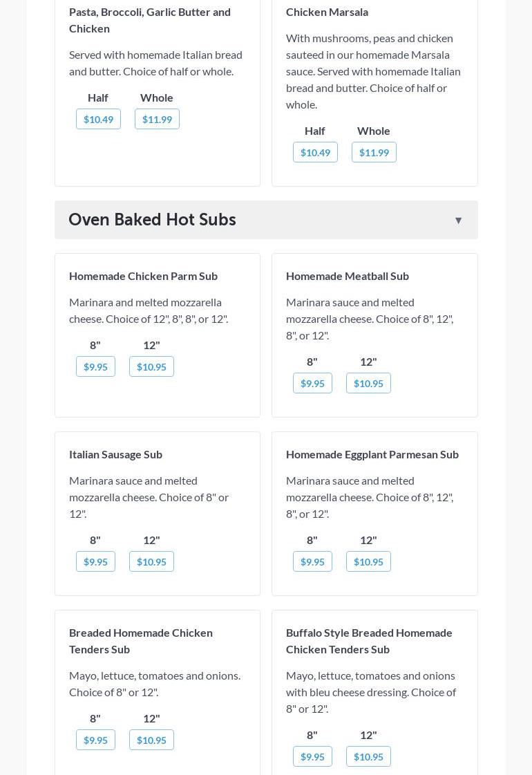This screenshot has width=532, height=775.
Task: Choose Whole $11.99 Chicken Marsala
Action: tap(374, 152)
